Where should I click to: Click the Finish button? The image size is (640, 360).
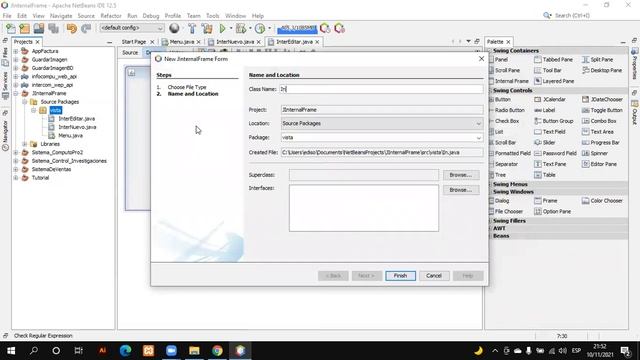point(400,276)
